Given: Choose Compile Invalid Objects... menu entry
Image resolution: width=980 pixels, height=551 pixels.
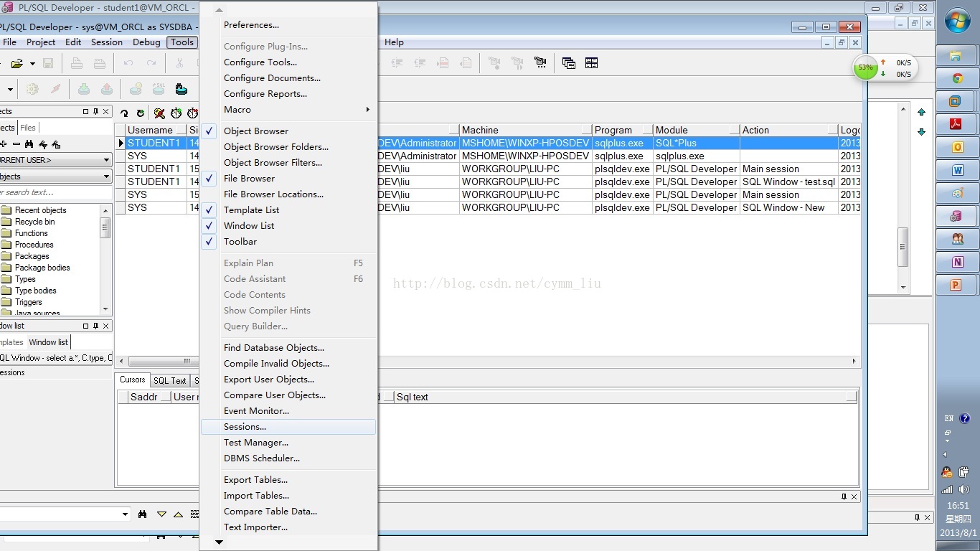Looking at the screenshot, I should pos(288,364).
